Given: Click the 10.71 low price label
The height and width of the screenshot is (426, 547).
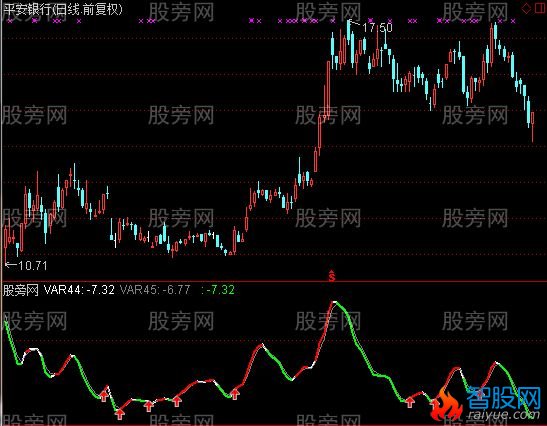Looking at the screenshot, I should 32,266.
